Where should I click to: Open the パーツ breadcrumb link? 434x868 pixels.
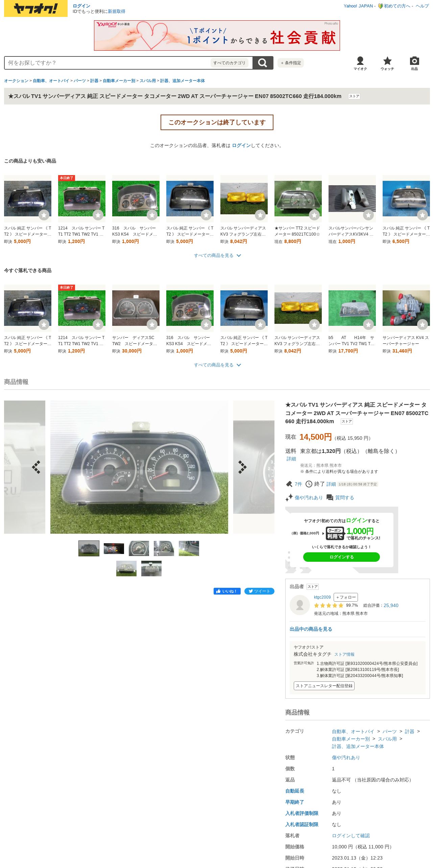[x=80, y=81]
